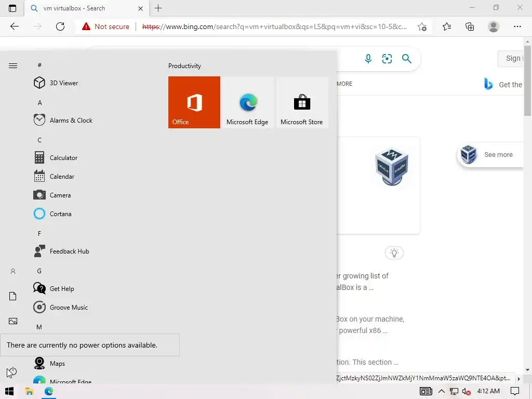Click the See more VirtualBox card
The image size is (532, 399).
coord(490,154)
